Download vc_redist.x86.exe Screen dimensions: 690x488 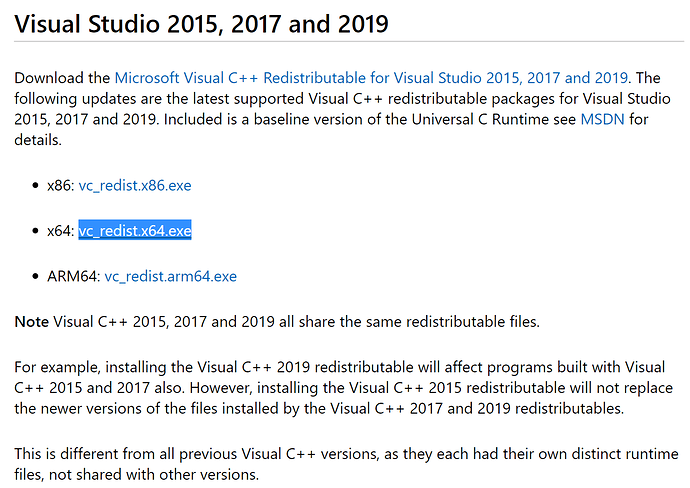tap(135, 187)
